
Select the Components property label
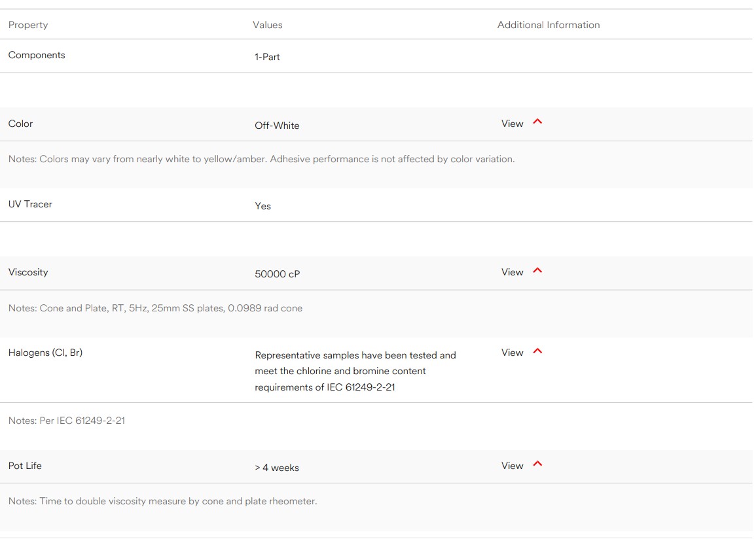click(x=37, y=55)
